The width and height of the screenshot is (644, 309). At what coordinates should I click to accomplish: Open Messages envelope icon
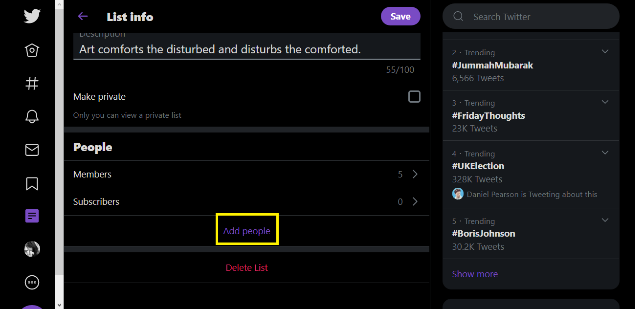pos(32,150)
